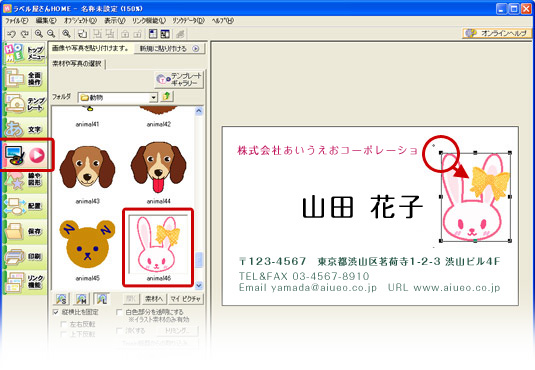535x370 pixels.
Task: Go up one folder level with green arrow
Action: pos(167,97)
